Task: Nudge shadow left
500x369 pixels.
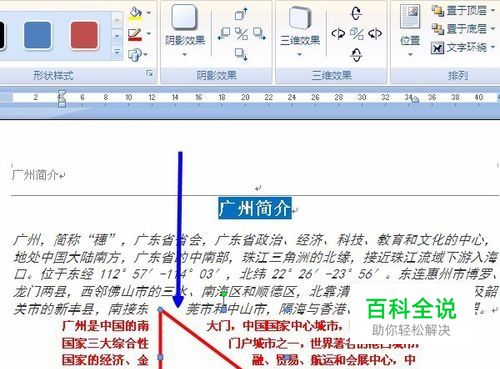Action: [224, 34]
